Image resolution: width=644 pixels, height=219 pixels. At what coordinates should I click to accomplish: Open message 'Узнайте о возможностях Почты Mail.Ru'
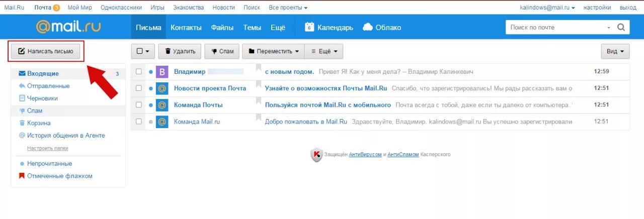tap(326, 88)
